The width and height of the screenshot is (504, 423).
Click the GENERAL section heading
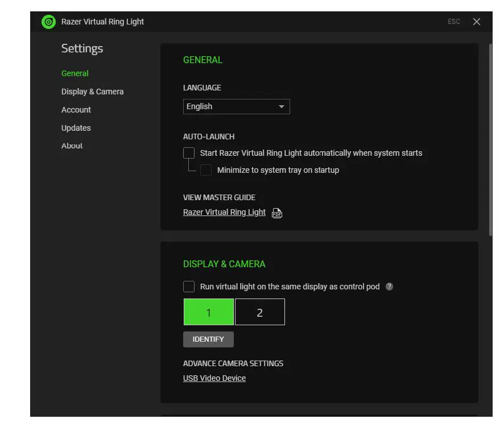[203, 60]
